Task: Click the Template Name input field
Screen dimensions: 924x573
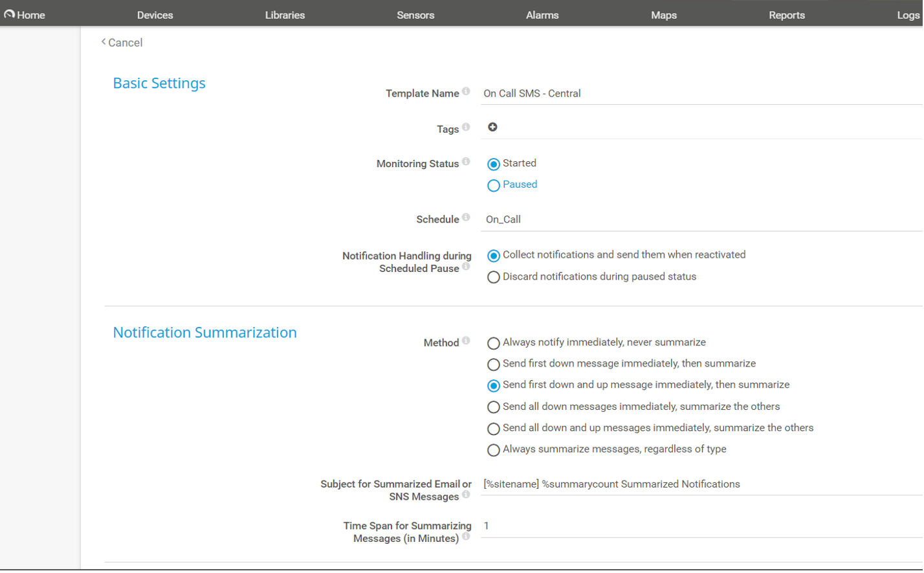Action: coord(701,93)
